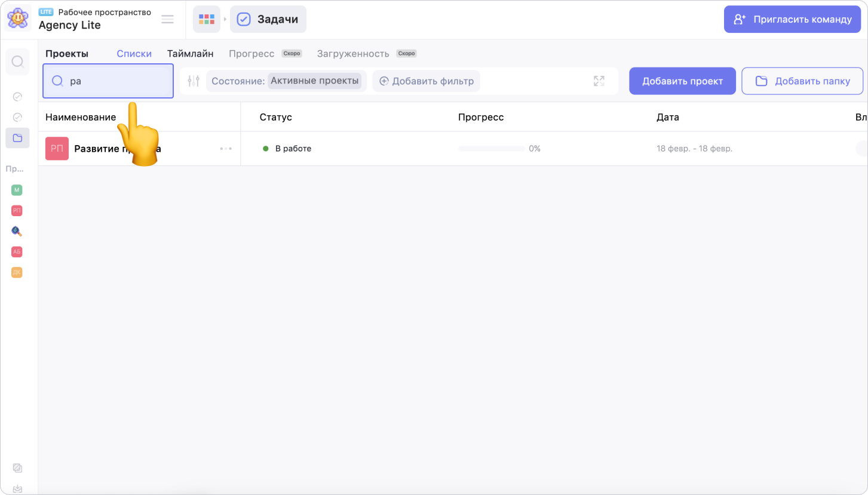Switch to the Таймлайн tab
This screenshot has height=495, width=868.
[190, 53]
